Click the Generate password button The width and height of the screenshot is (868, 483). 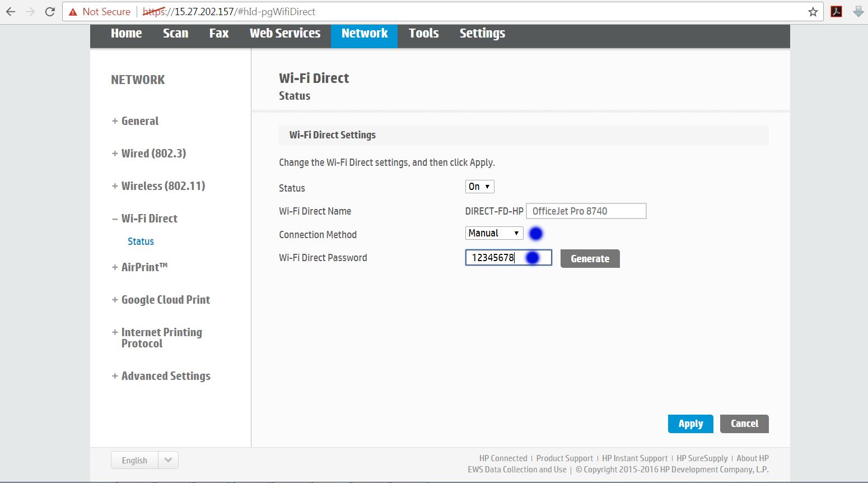click(x=590, y=258)
